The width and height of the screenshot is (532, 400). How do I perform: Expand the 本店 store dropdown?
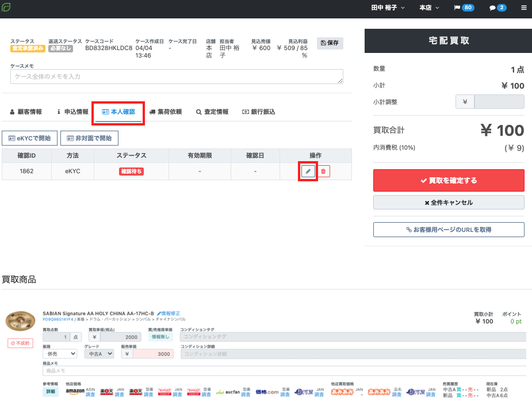[429, 7]
